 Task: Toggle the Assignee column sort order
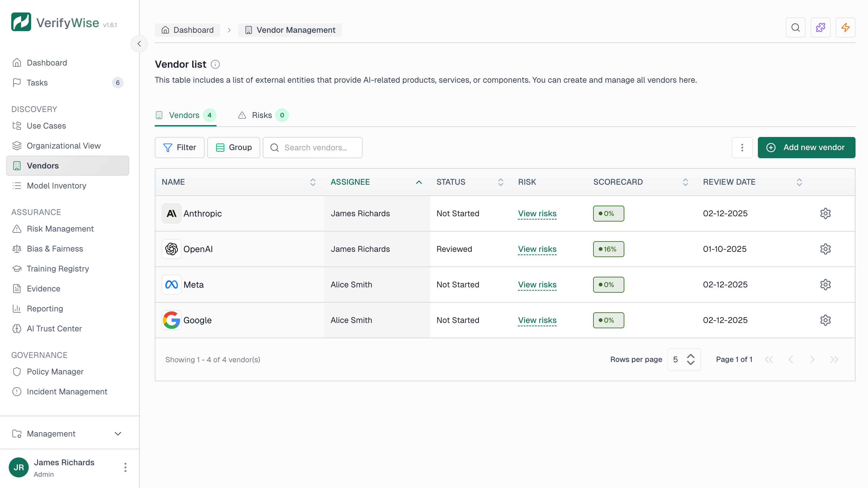click(419, 182)
